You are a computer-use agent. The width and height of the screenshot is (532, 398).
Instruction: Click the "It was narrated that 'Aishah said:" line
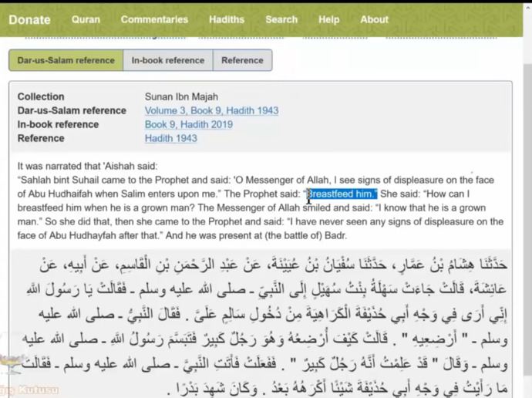click(88, 167)
